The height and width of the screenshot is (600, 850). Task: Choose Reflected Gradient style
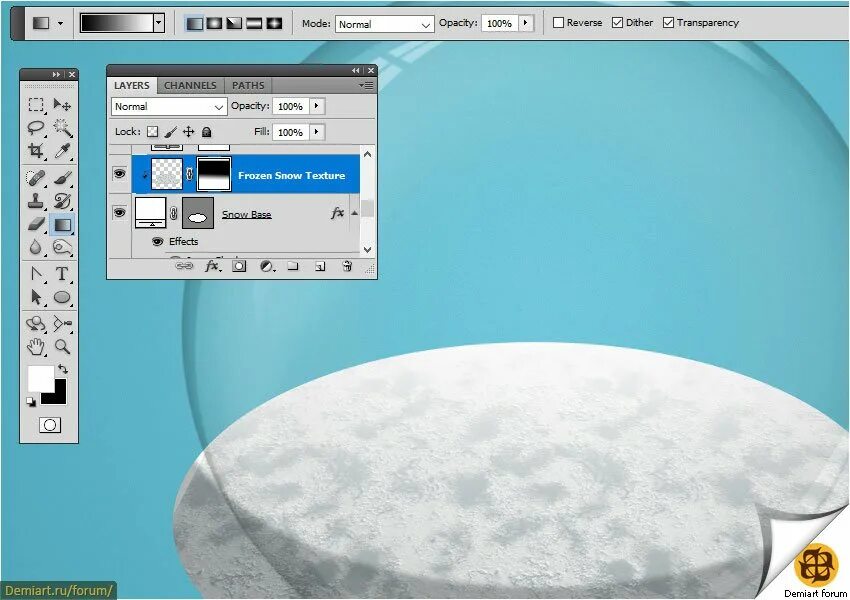(254, 23)
